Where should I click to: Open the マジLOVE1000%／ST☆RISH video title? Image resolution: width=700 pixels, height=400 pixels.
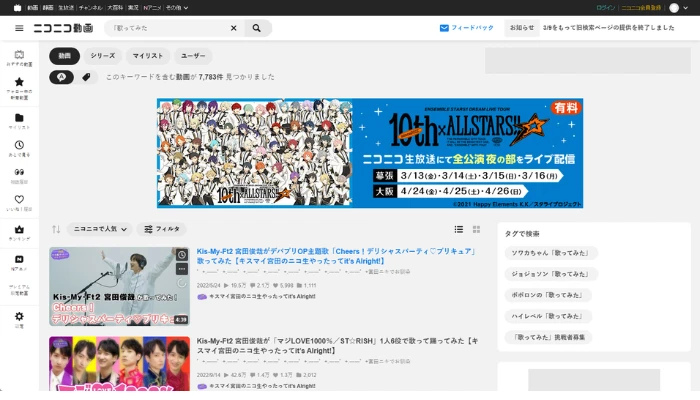(338, 346)
